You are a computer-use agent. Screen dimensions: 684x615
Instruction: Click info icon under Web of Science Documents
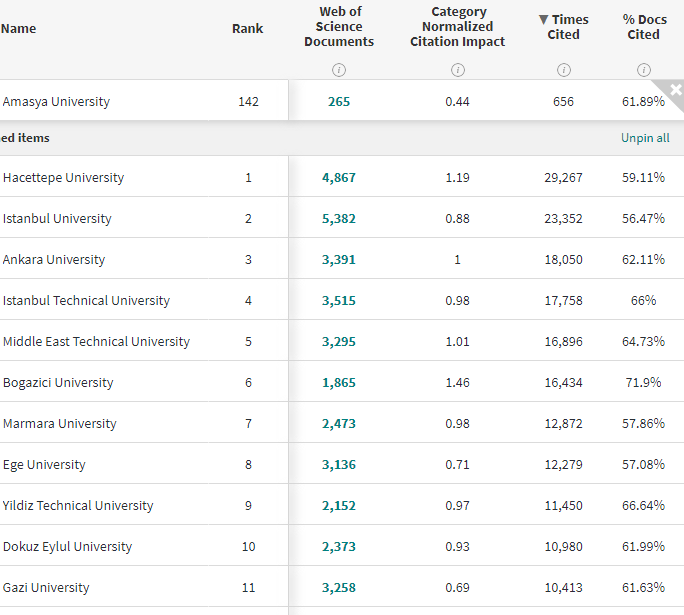pyautogui.click(x=339, y=70)
